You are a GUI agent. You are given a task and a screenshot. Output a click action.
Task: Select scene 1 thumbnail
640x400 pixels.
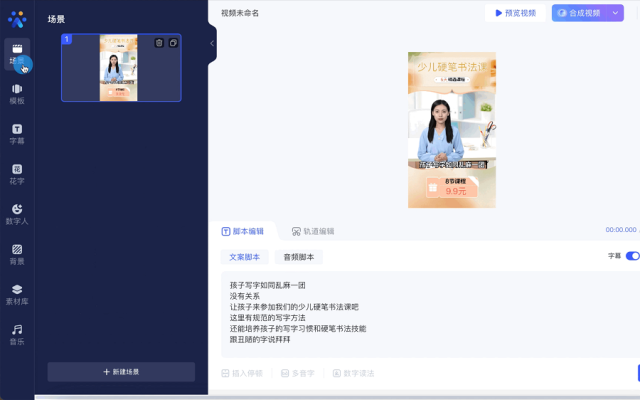pos(121,68)
